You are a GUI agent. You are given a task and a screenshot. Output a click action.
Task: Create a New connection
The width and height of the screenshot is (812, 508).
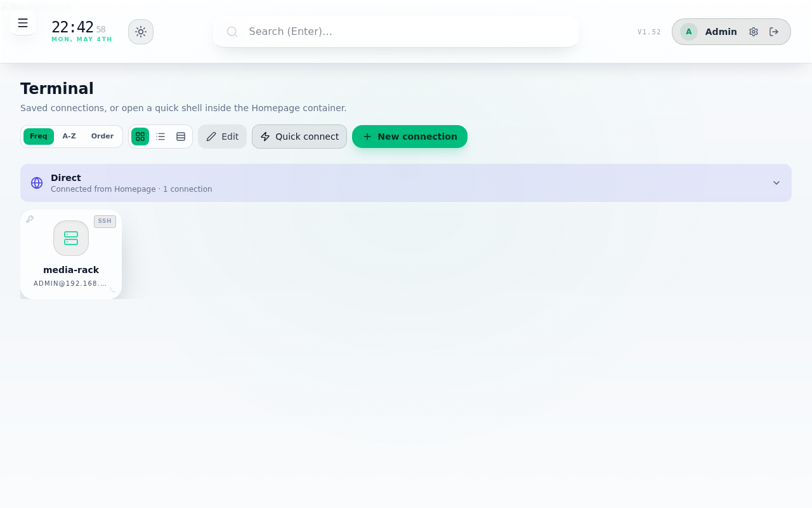[x=410, y=137]
